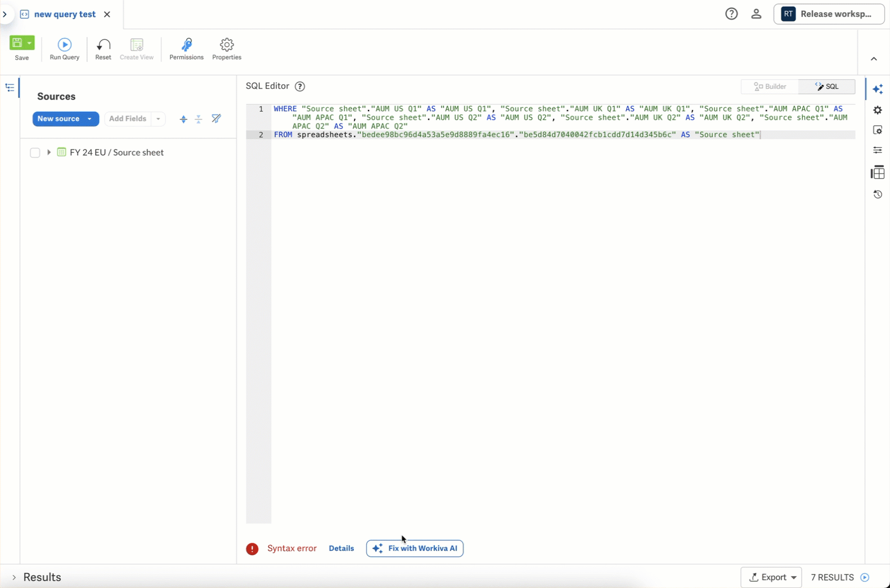Click the green Save icon

point(17,43)
